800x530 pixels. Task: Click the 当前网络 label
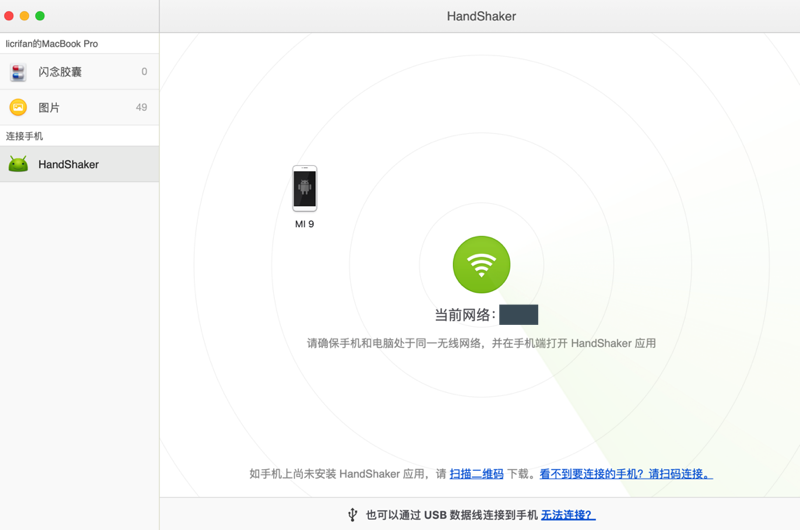point(464,315)
